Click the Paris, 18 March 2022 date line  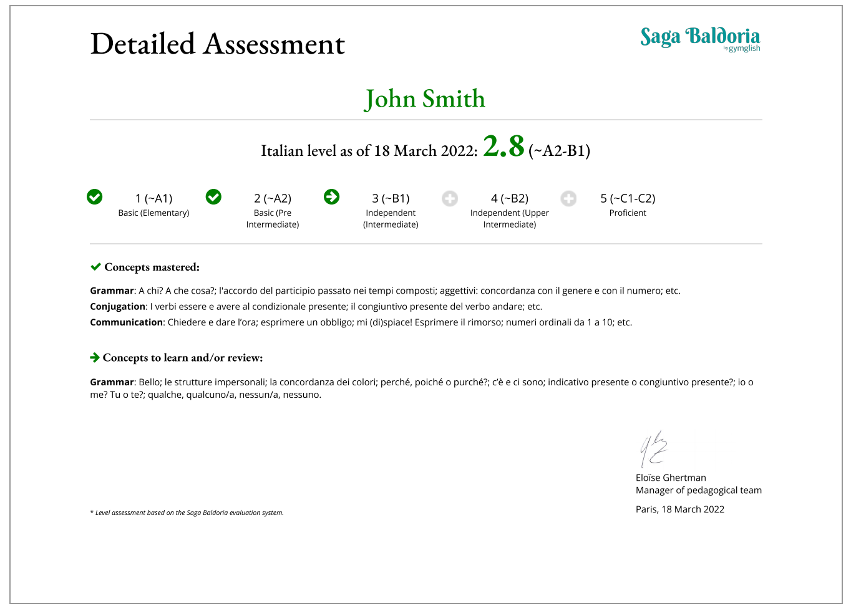(680, 509)
